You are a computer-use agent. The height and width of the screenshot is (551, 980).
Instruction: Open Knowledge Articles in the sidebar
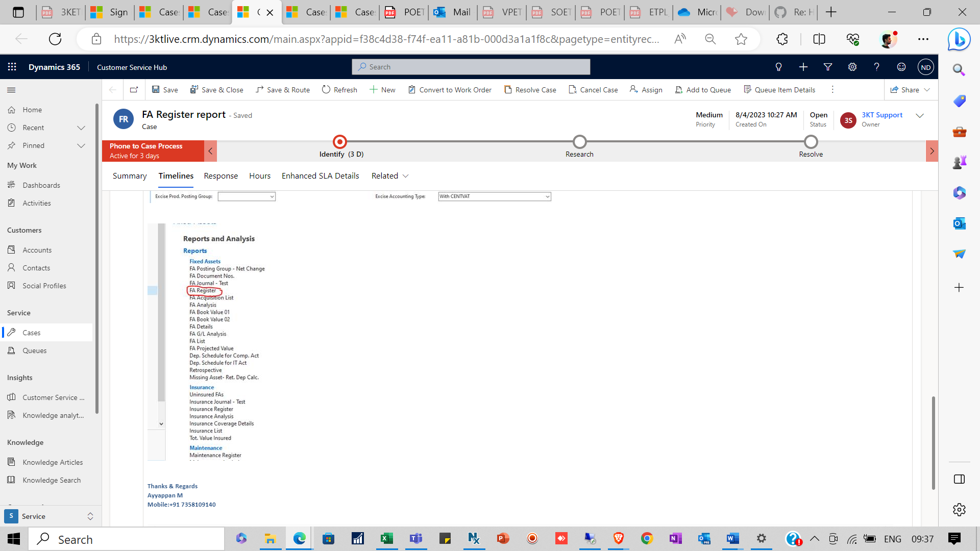click(53, 462)
